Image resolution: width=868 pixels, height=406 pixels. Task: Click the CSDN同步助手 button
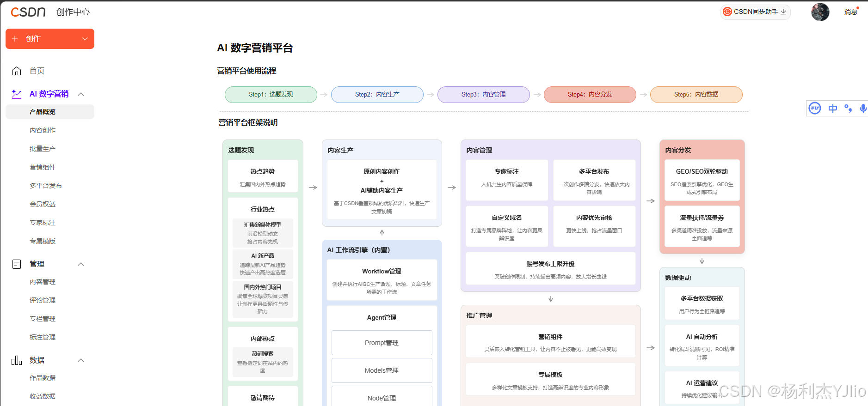[x=755, y=12]
